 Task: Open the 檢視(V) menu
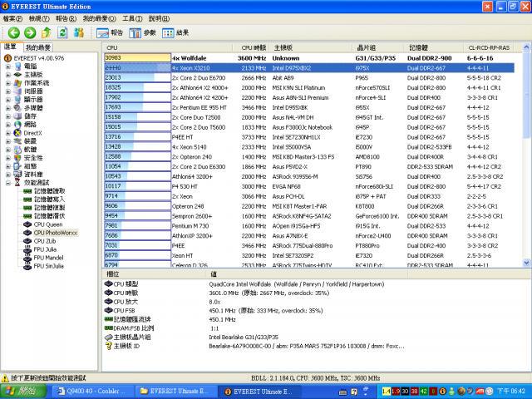39,18
